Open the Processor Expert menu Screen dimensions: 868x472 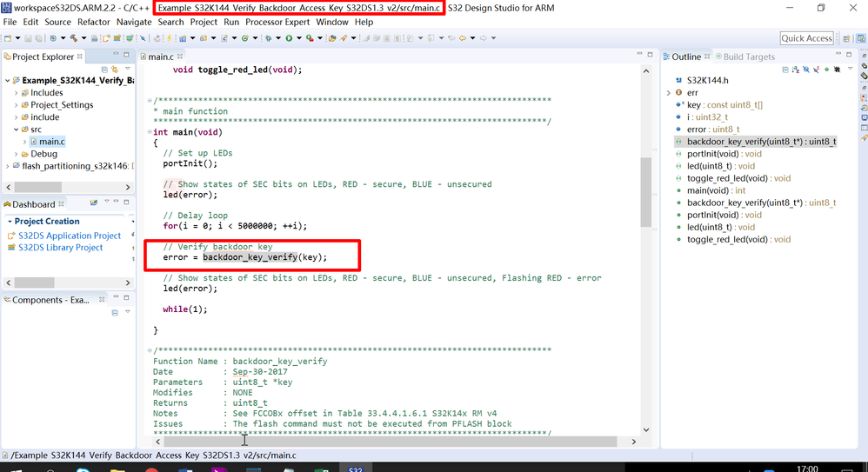point(277,22)
